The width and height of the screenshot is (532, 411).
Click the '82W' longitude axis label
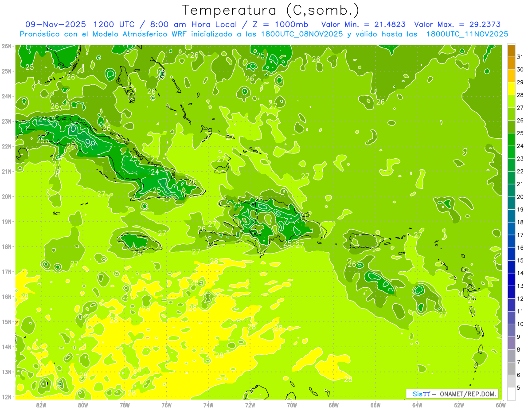pyautogui.click(x=41, y=404)
